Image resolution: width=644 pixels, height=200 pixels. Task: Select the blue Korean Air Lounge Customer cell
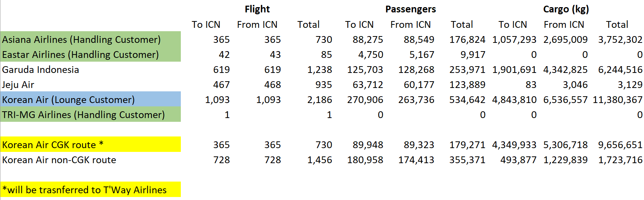68,100
